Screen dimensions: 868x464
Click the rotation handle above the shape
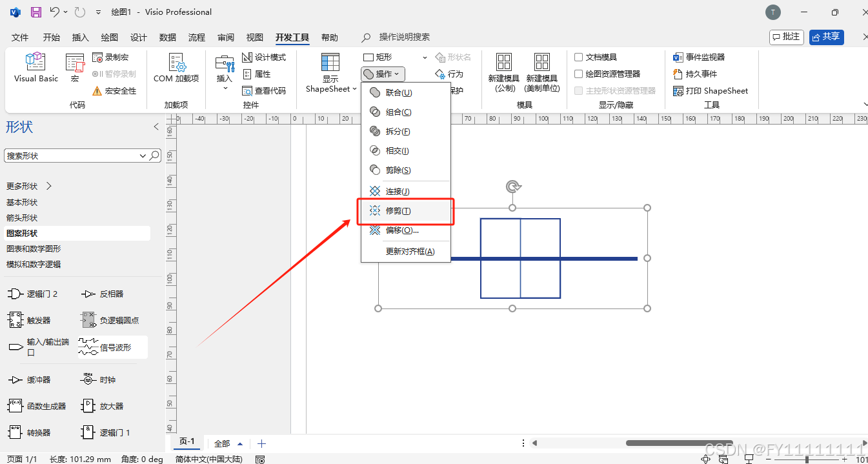click(x=513, y=187)
